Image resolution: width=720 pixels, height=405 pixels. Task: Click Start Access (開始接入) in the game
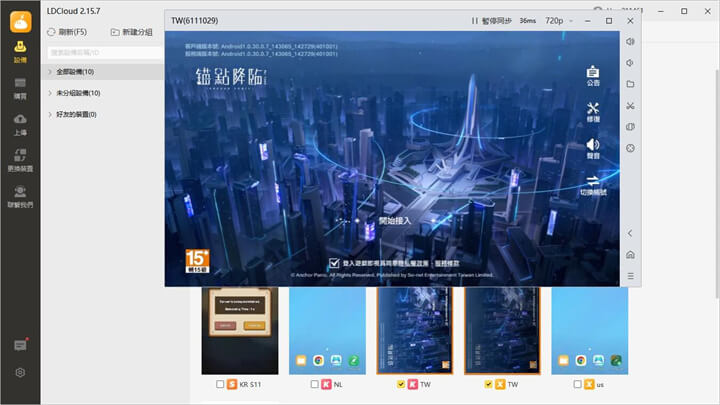395,221
